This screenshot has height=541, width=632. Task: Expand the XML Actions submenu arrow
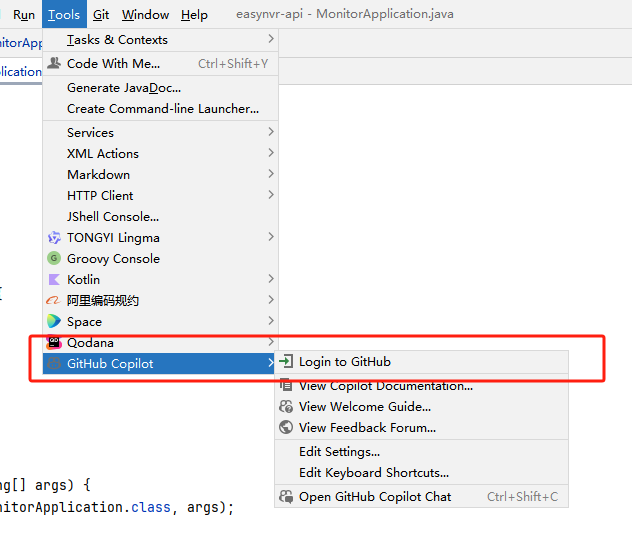(x=271, y=153)
